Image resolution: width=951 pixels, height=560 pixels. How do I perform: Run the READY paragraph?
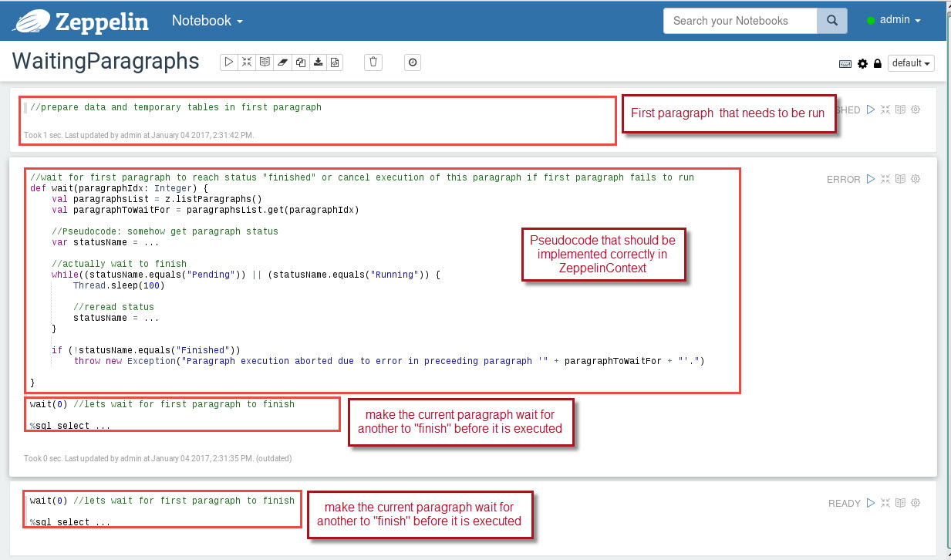pos(871,503)
